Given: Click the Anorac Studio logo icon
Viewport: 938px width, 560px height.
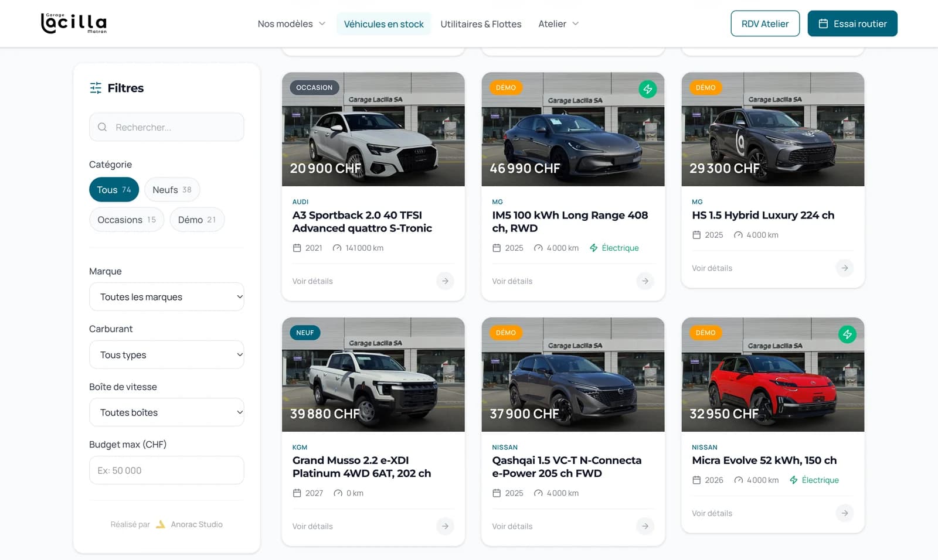Looking at the screenshot, I should (161, 524).
